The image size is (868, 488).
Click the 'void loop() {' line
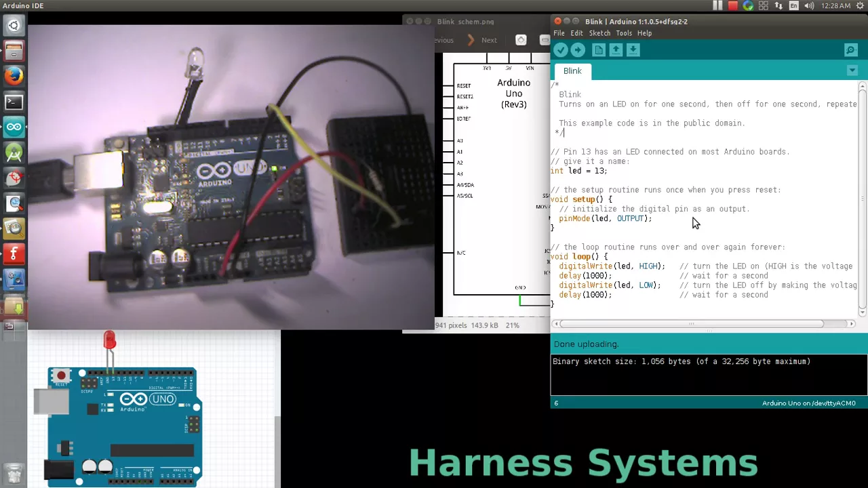tap(579, 256)
